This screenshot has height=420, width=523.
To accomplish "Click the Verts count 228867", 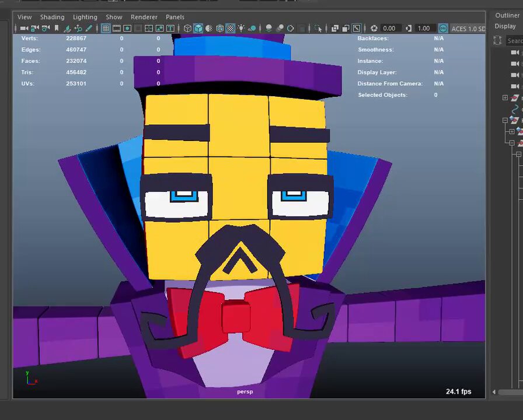I will point(76,38).
